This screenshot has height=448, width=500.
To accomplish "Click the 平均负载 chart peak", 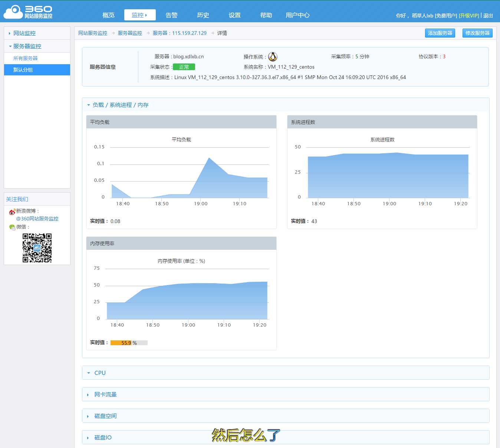I will (209, 158).
